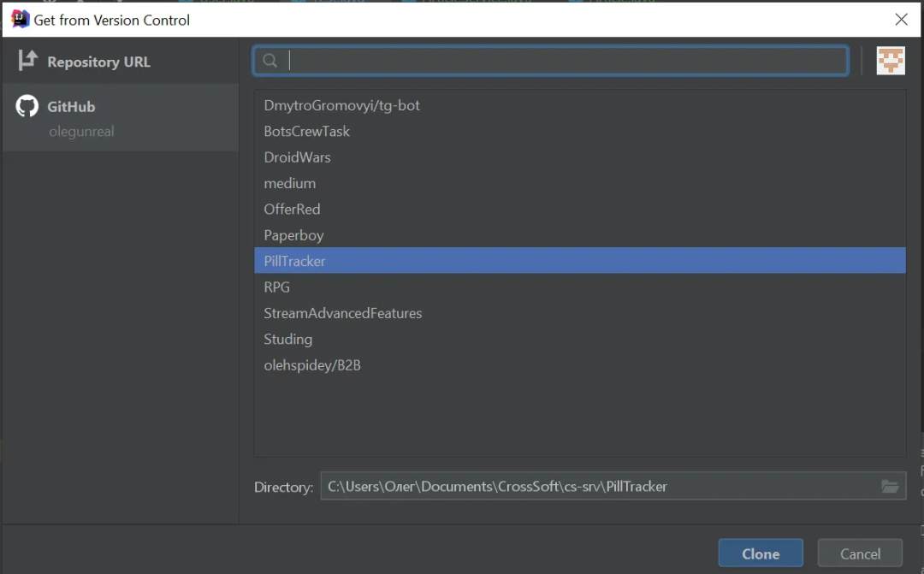
Task: Select the DroidWars repository
Action: [580, 157]
